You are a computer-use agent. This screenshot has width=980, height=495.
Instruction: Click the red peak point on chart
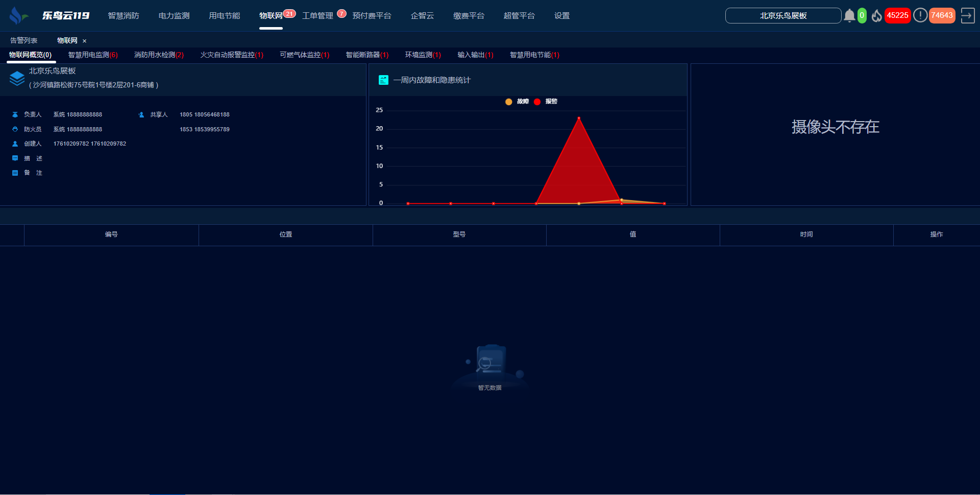[x=579, y=119]
